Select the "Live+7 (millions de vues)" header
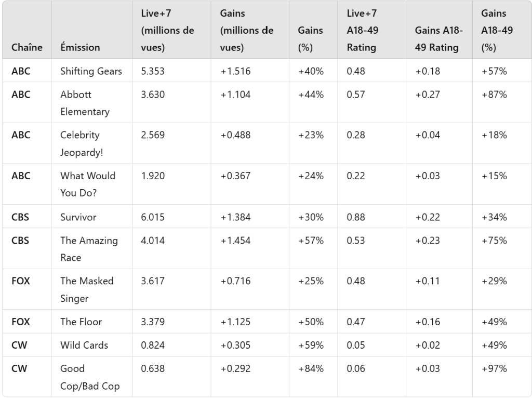Image resolution: width=532 pixels, height=398 pixels. pyautogui.click(x=167, y=31)
